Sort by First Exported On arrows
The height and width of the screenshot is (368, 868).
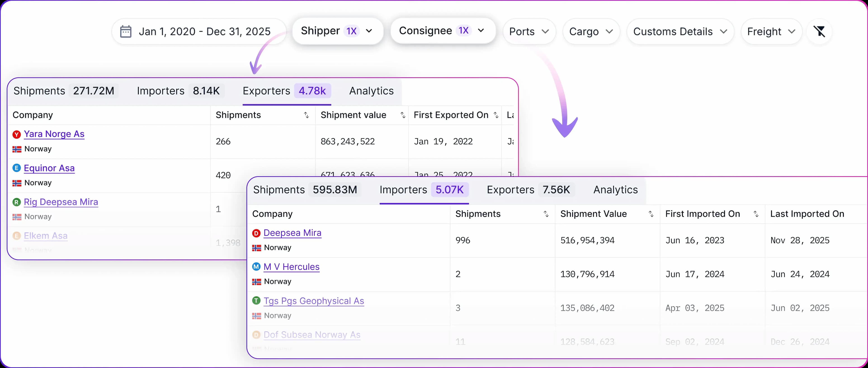pos(496,115)
